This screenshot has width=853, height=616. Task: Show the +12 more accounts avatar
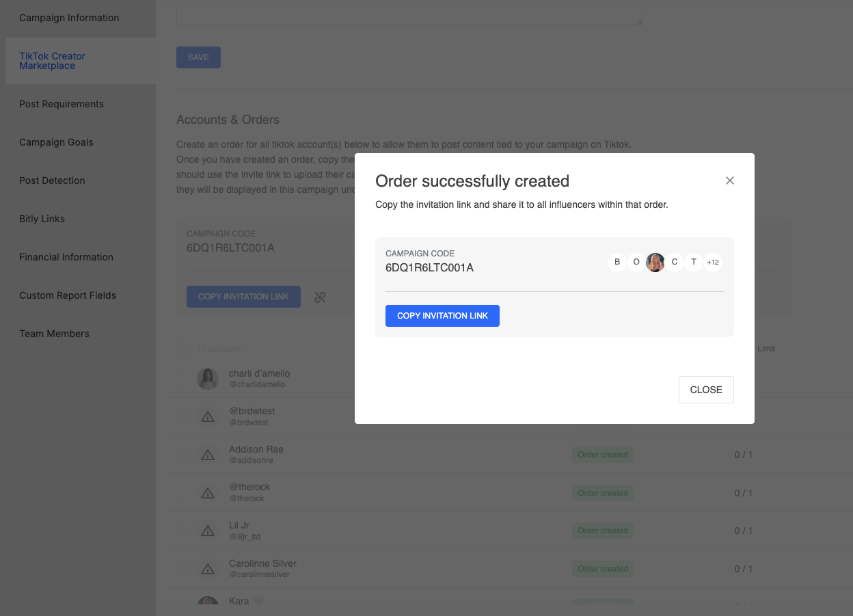tap(713, 263)
